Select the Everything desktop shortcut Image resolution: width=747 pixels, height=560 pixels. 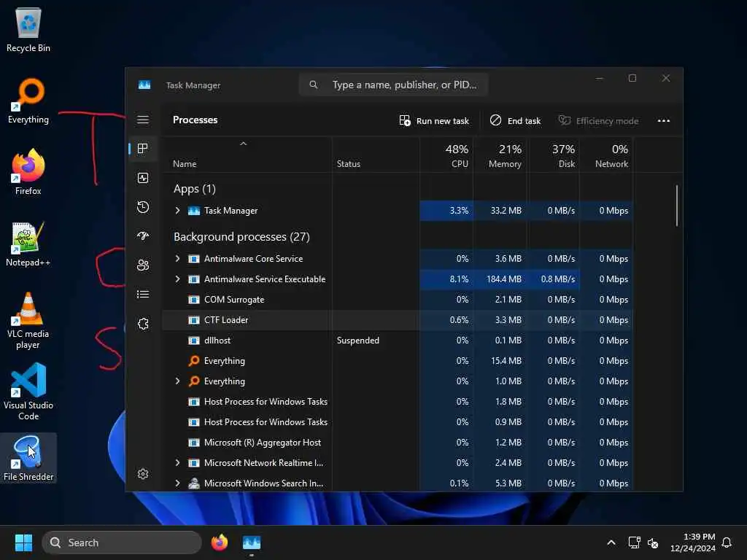click(28, 101)
